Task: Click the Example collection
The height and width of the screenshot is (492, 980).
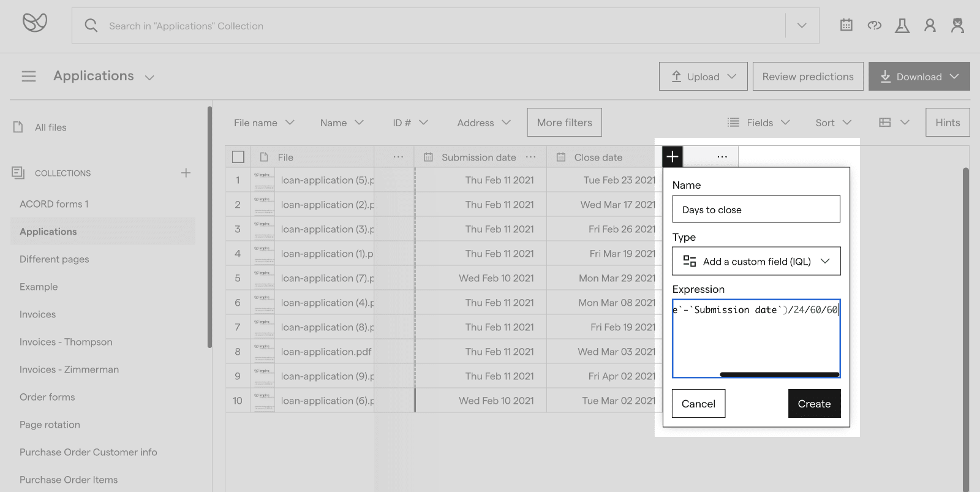Action: point(39,287)
